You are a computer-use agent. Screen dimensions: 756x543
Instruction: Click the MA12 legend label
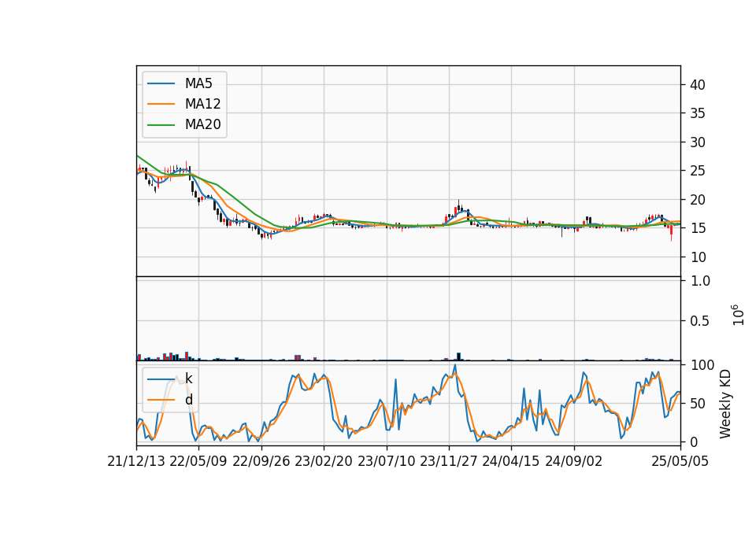(x=202, y=104)
